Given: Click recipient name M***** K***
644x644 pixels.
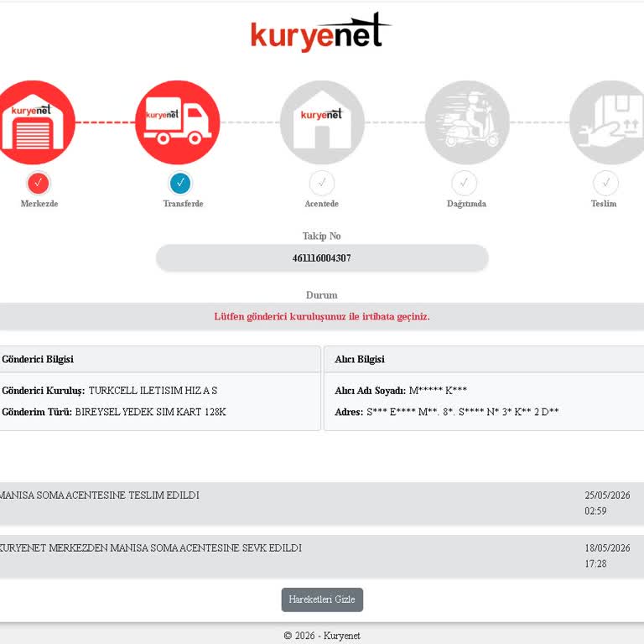Looking at the screenshot, I should [438, 391].
